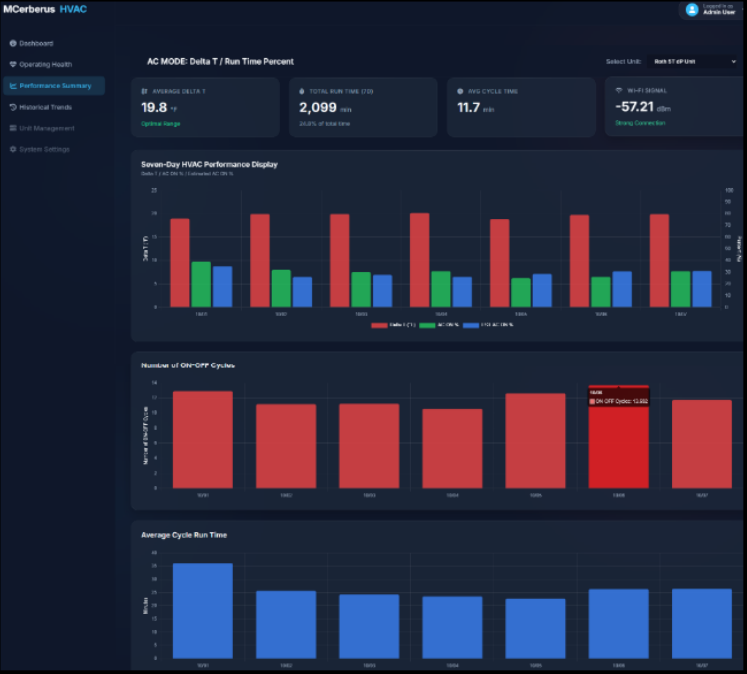The image size is (747, 674).
Task: Click the 10/01 bar in Average Cycle Run Time chart
Action: click(202, 611)
